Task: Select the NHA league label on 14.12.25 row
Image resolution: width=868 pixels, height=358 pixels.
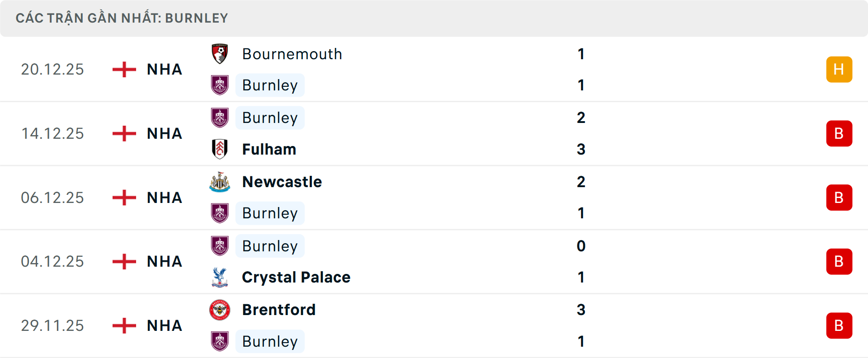Action: point(164,133)
